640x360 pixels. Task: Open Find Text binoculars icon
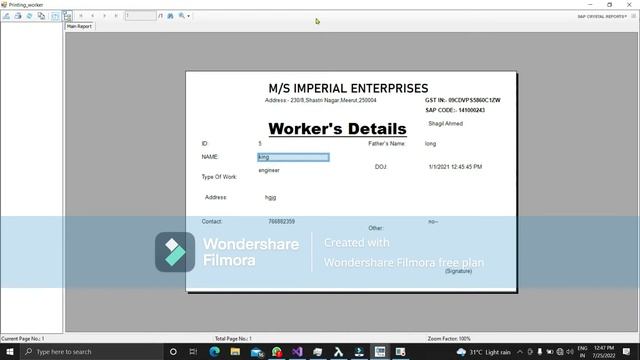(171, 16)
